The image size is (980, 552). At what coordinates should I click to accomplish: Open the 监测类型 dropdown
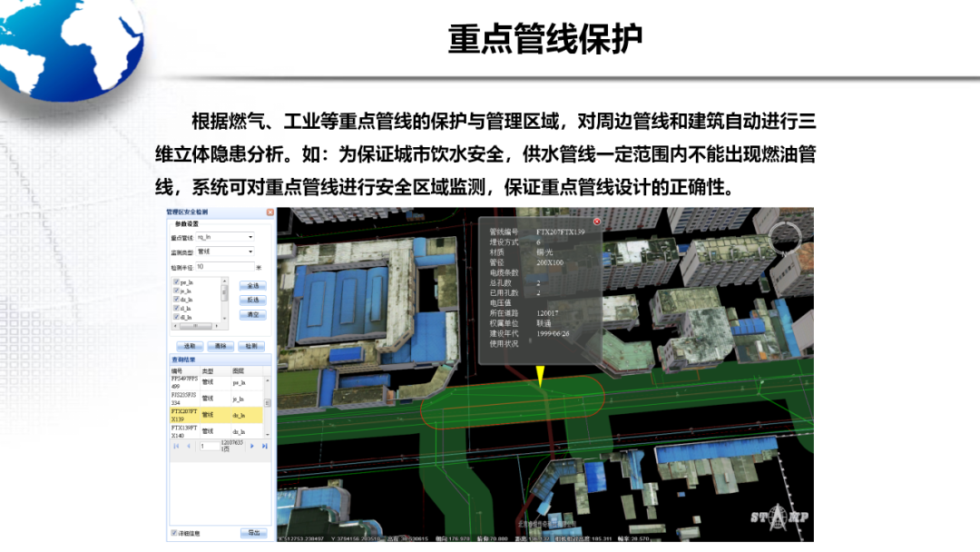(250, 251)
